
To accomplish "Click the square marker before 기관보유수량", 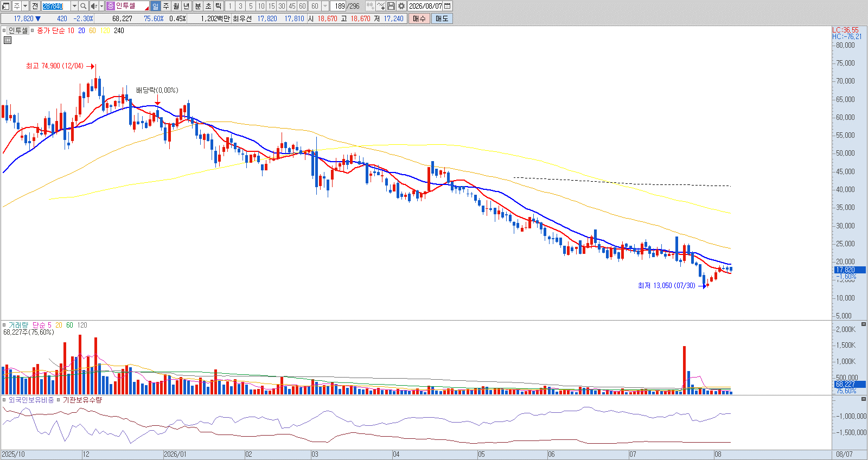I will point(59,400).
